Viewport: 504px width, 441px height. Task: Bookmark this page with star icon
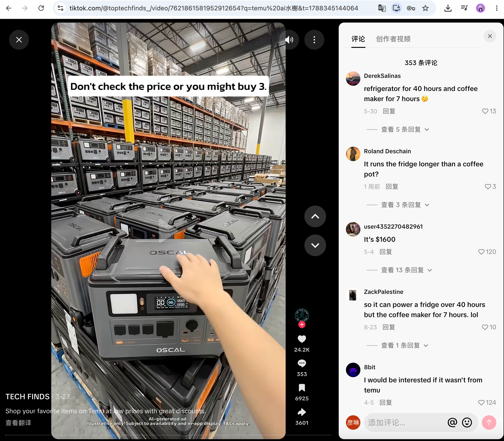point(425,8)
